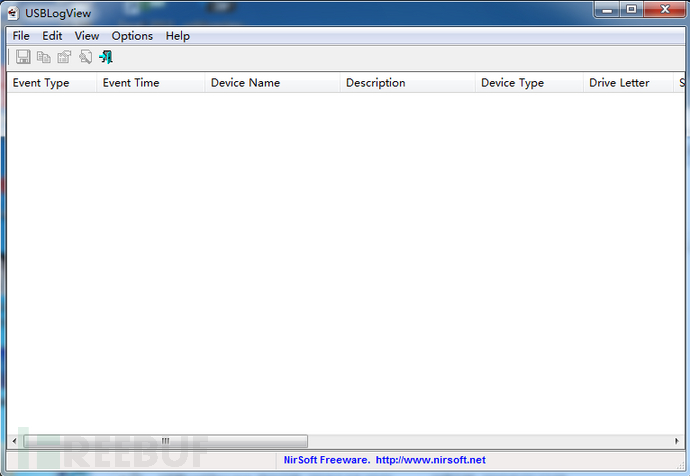Click the Copy Selected Items toolbar icon

point(43,57)
